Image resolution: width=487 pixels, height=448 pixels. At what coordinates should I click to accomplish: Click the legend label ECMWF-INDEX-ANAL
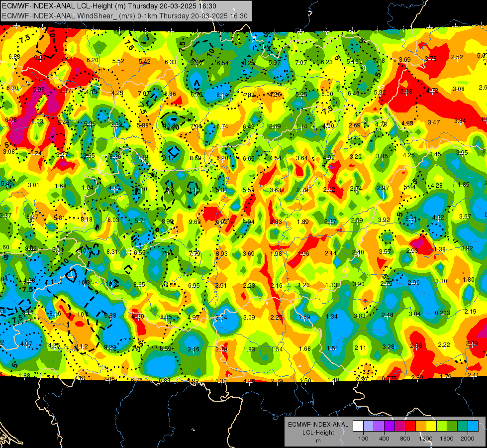pos(318,425)
